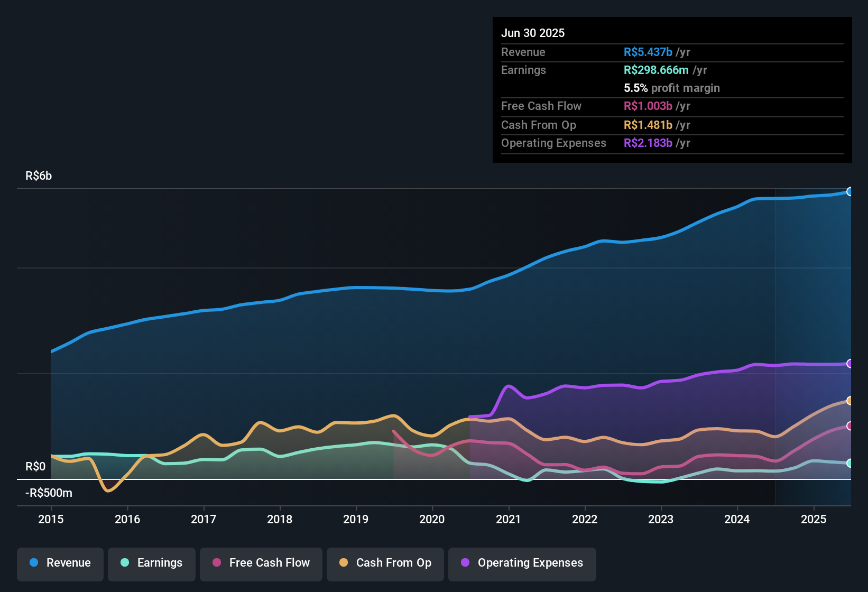Click the Operating Expenses legend button
The image size is (868, 592).
click(522, 563)
